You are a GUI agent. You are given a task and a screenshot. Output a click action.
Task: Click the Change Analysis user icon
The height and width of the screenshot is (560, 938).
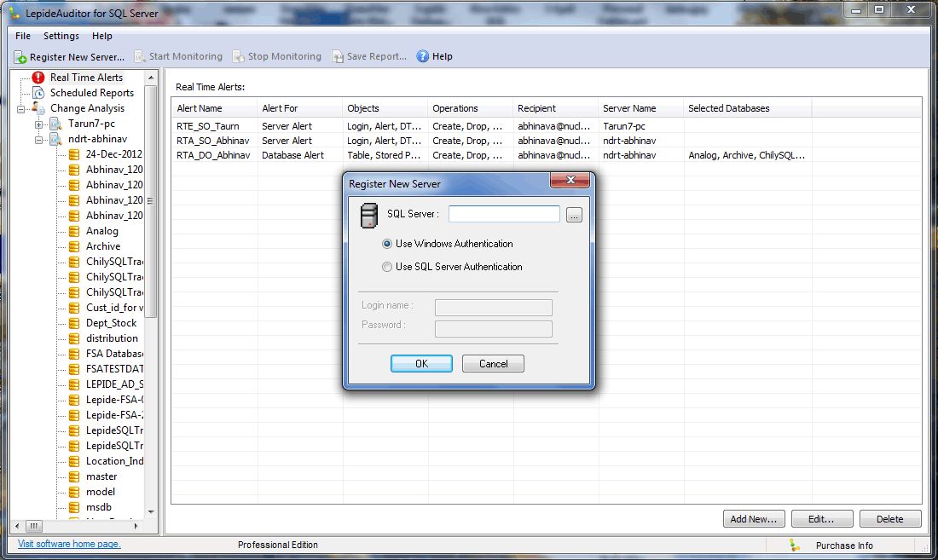click(x=38, y=108)
